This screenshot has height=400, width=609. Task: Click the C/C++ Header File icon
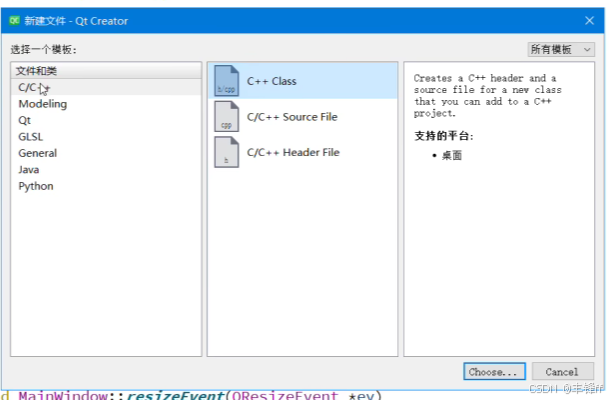[x=226, y=152]
